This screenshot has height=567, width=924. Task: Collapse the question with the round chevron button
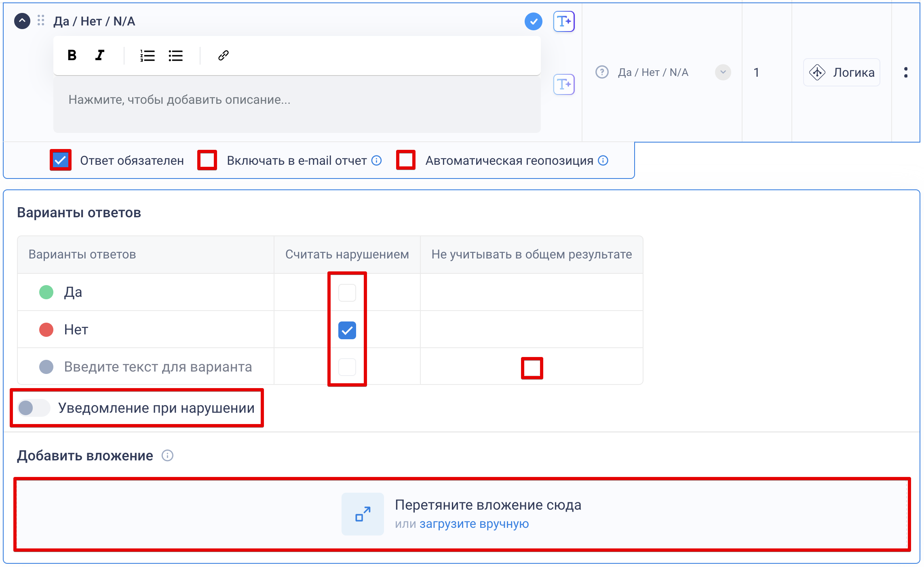click(22, 21)
